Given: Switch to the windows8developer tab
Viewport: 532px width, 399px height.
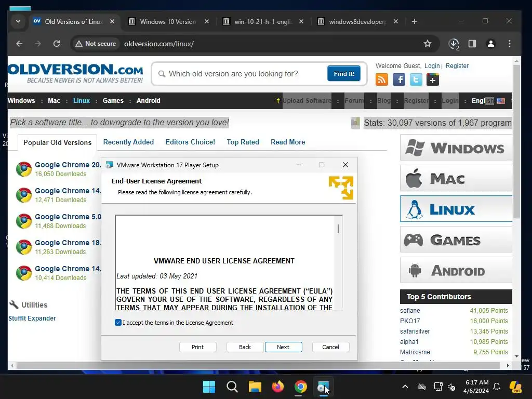Looking at the screenshot, I should 357,21.
